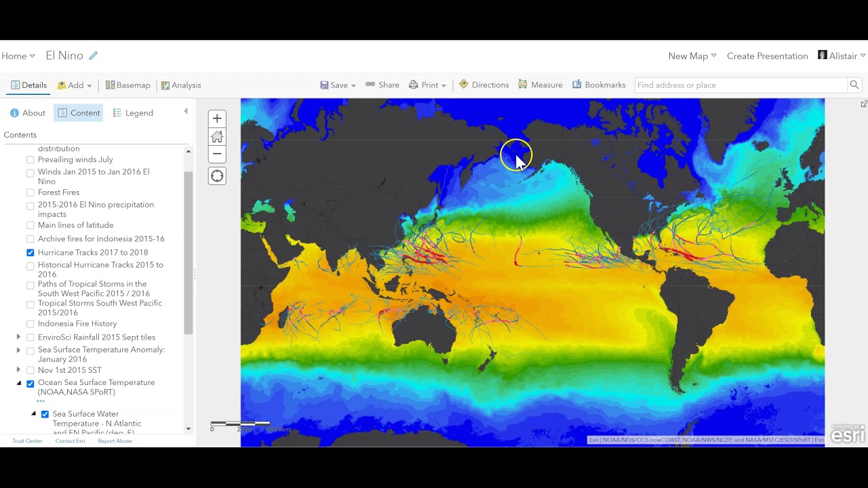The height and width of the screenshot is (488, 868).
Task: Collapse the side panel with arrow icon
Action: click(186, 111)
